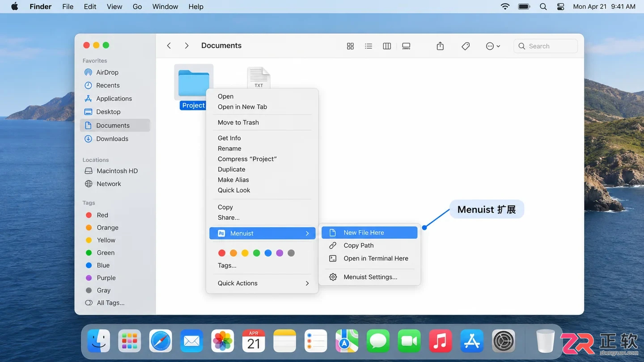Open Safari from the Dock
The width and height of the screenshot is (644, 362).
161,342
